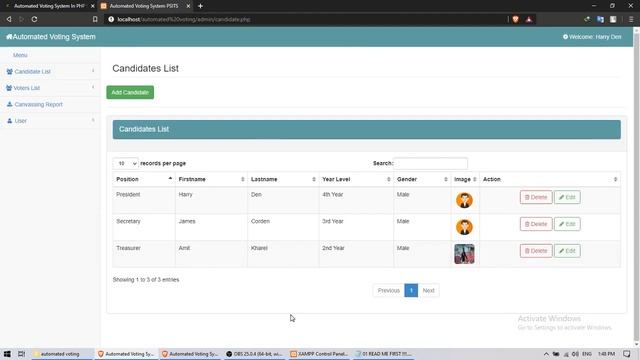Open the notification center icon
This screenshot has width=640, height=360.
point(627,354)
